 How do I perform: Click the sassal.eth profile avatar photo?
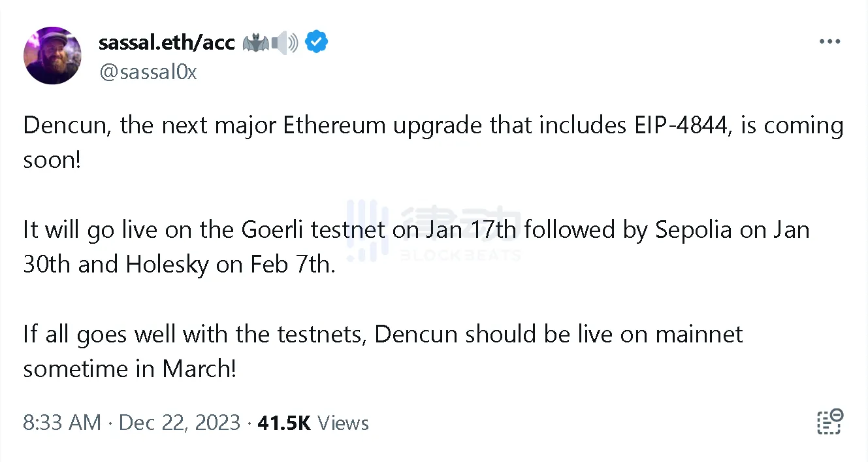click(x=52, y=56)
